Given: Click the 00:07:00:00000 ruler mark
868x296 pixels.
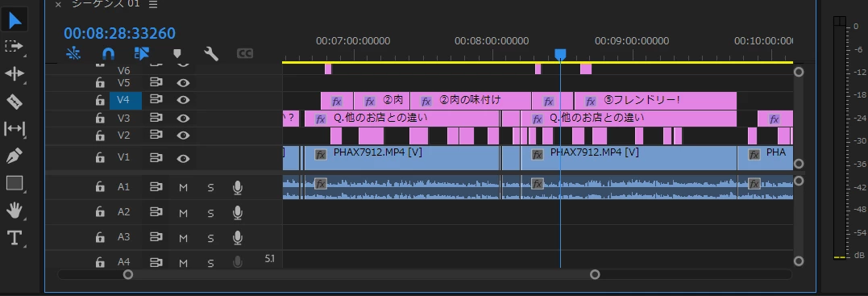Looking at the screenshot, I should coord(353,40).
